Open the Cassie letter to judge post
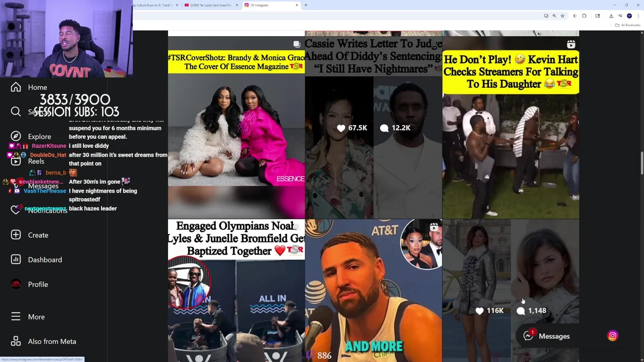Viewport: 644px width, 362px height. coord(373,128)
